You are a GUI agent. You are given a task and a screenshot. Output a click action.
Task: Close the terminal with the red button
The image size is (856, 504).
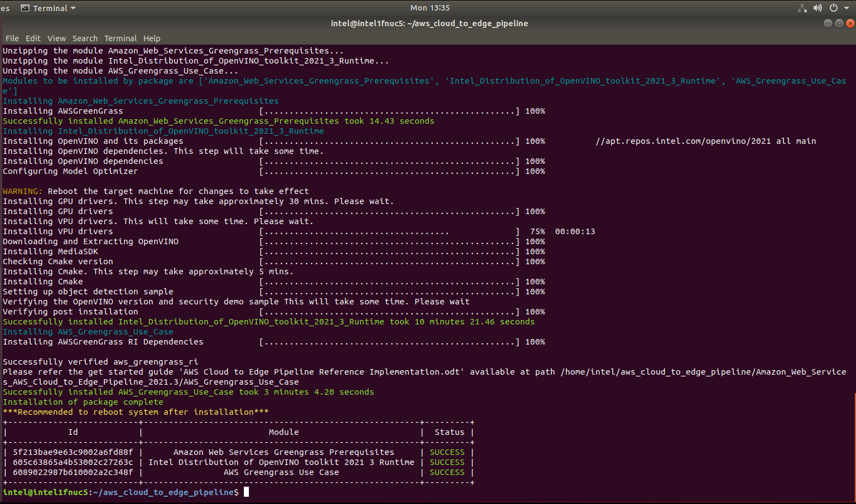click(x=850, y=23)
